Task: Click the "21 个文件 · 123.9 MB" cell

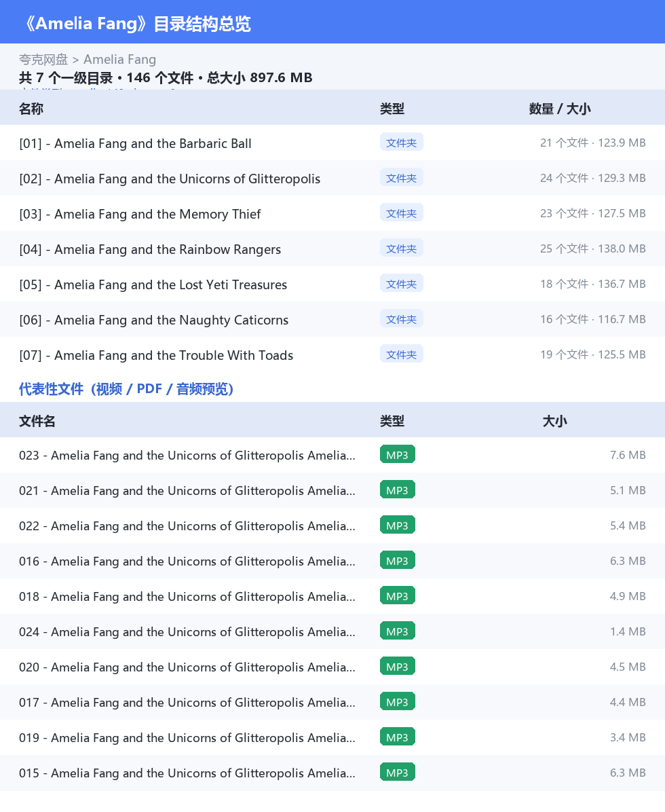Action: (x=592, y=143)
